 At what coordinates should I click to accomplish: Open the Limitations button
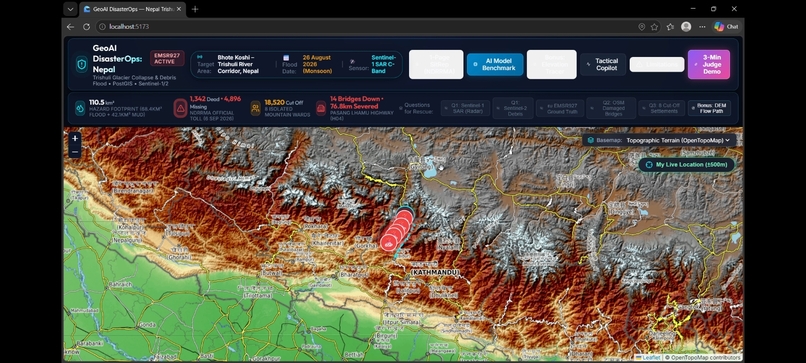(x=657, y=64)
